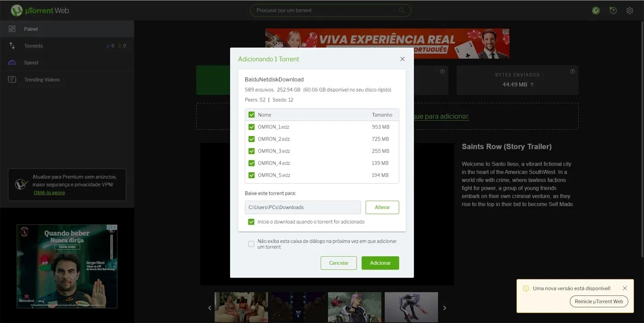
Task: Open the Painel menu item
Action: pos(67,29)
